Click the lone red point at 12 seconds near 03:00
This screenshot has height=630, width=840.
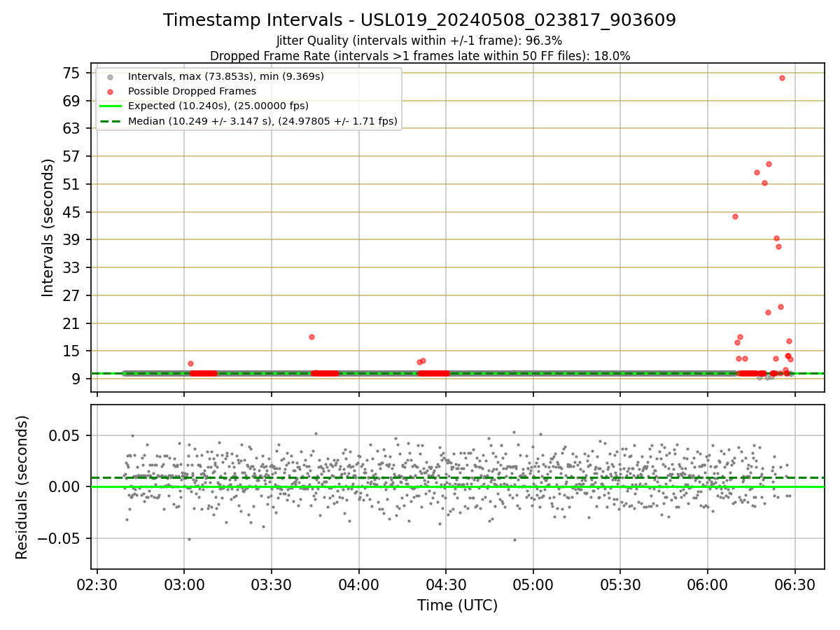coord(190,363)
